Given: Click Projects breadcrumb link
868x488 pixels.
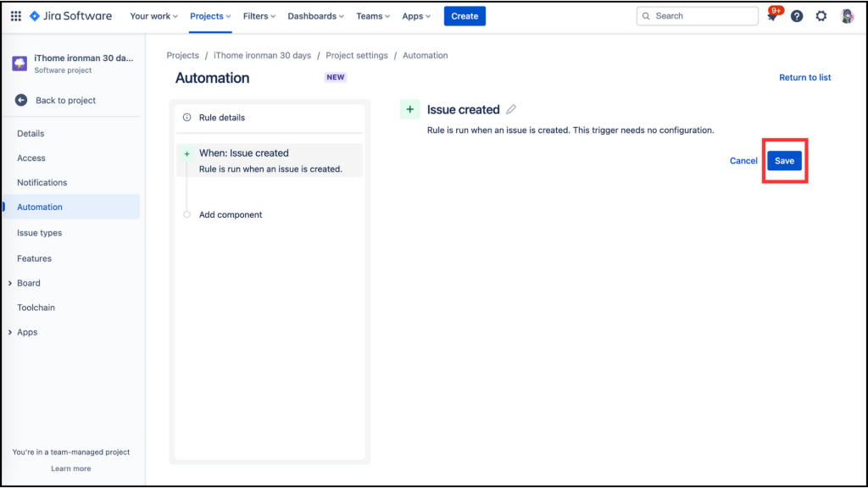Looking at the screenshot, I should point(183,55).
